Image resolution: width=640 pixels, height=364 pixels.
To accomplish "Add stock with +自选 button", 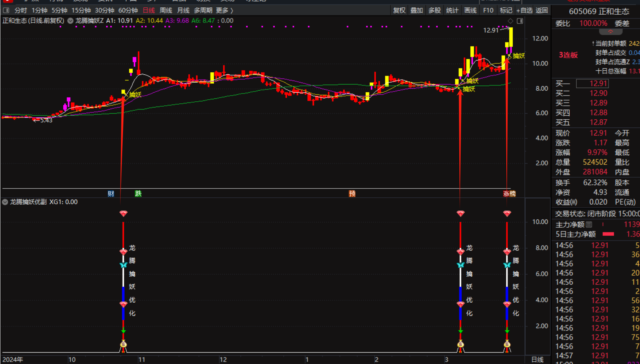I will [524, 10].
